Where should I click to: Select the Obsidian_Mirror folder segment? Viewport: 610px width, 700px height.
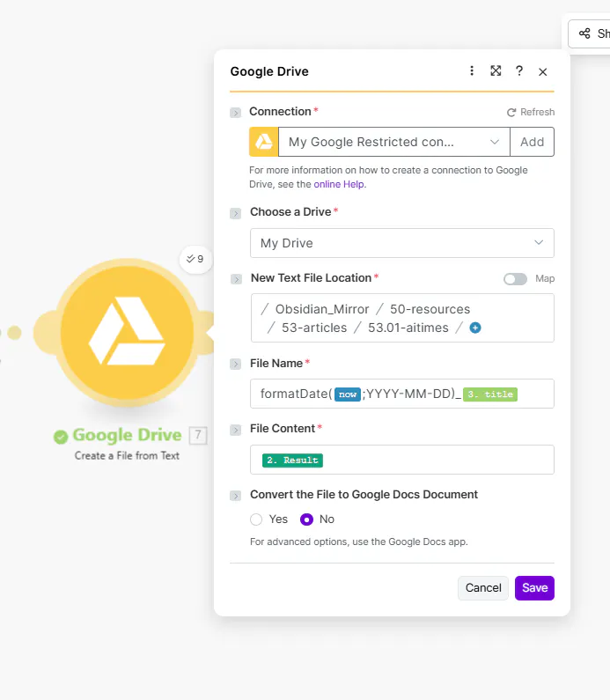(x=322, y=309)
